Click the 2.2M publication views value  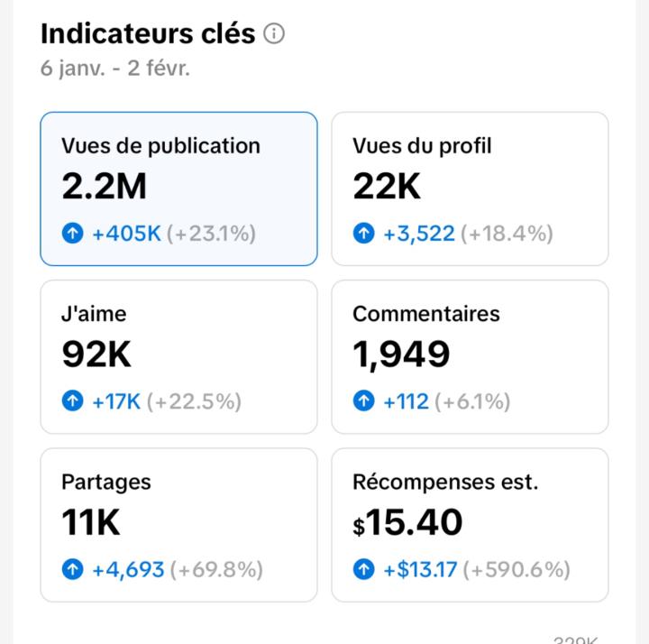coord(104,186)
